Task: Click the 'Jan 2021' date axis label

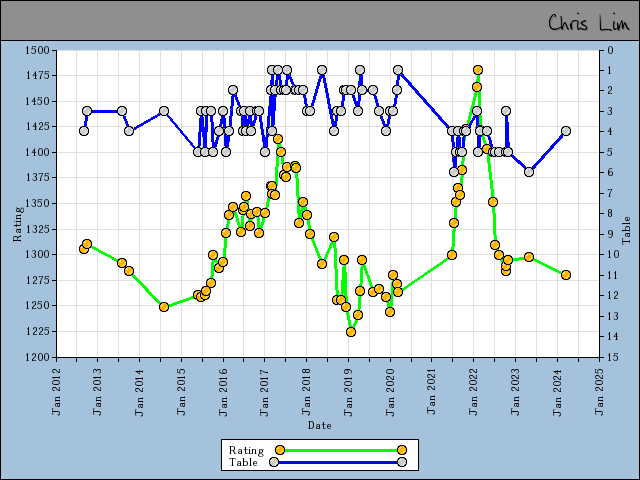Action: point(431,392)
